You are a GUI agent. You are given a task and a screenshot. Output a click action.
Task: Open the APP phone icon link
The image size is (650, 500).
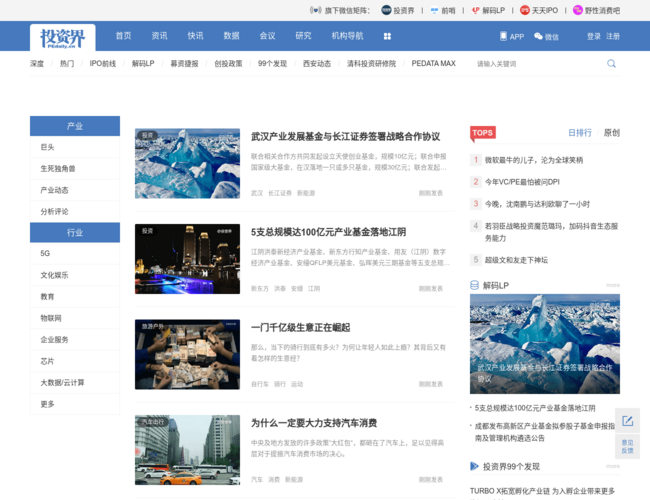click(x=503, y=36)
